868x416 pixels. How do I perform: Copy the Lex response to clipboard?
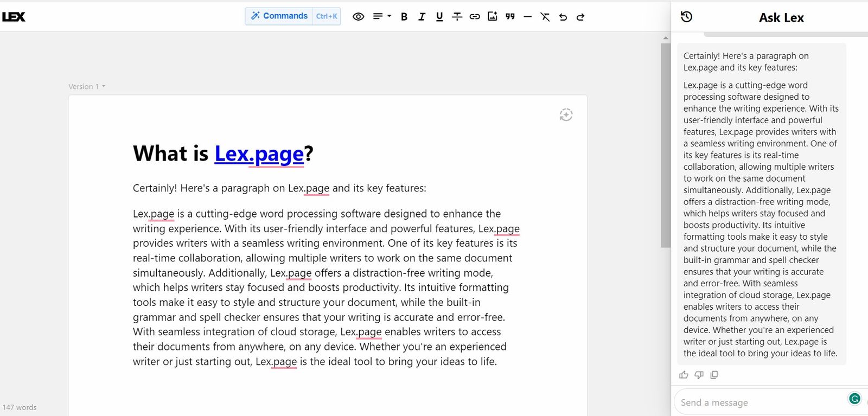pyautogui.click(x=714, y=375)
